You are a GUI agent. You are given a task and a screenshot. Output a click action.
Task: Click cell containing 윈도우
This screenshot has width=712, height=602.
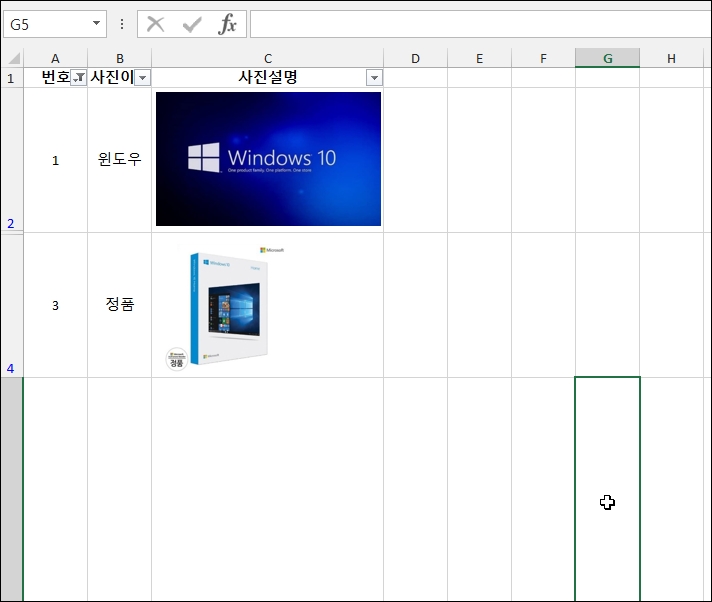point(119,160)
